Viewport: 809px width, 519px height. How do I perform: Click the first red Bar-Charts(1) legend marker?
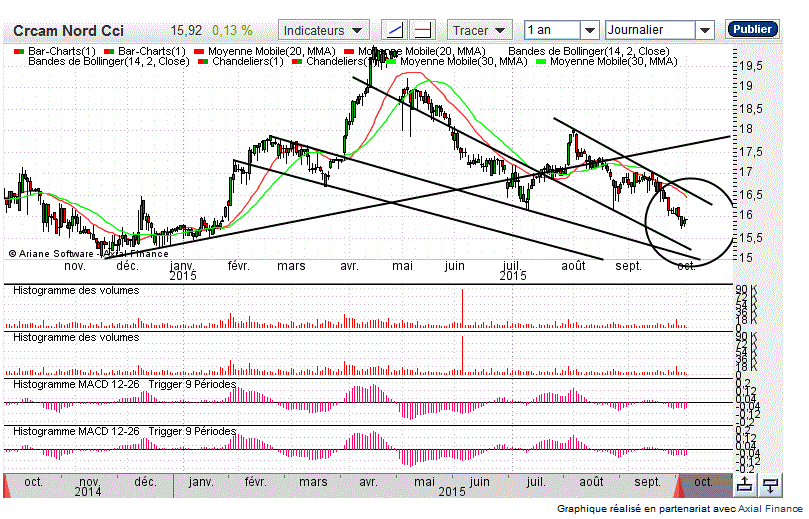coord(18,50)
